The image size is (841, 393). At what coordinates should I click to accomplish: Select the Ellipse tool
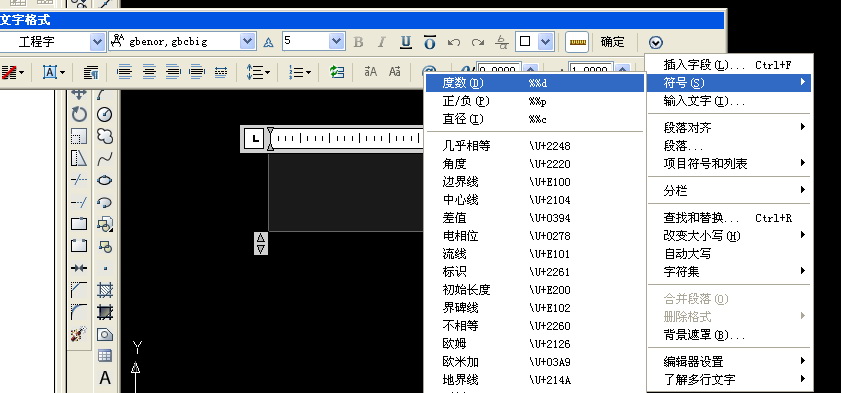[105, 180]
